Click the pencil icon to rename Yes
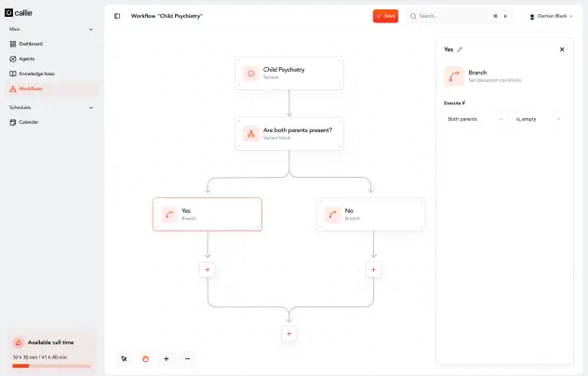 [460, 49]
